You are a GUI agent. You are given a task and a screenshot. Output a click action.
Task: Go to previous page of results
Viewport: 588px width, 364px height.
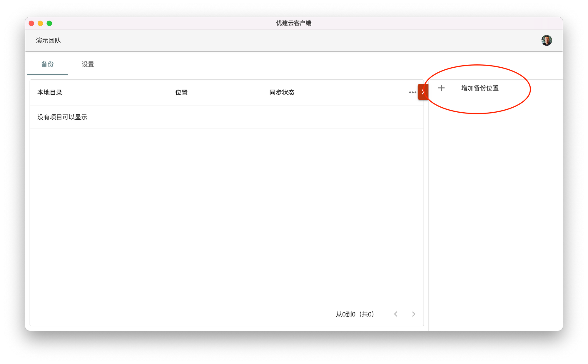396,314
